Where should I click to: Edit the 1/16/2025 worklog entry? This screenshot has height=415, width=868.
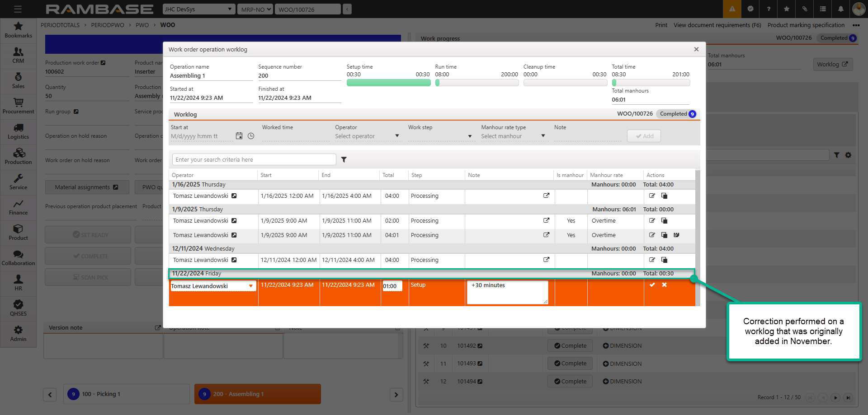(652, 196)
